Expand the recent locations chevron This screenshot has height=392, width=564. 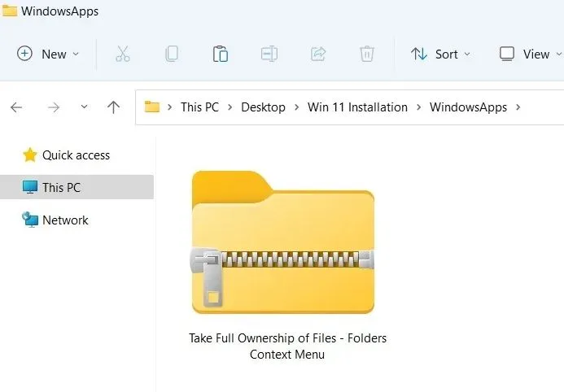84,107
